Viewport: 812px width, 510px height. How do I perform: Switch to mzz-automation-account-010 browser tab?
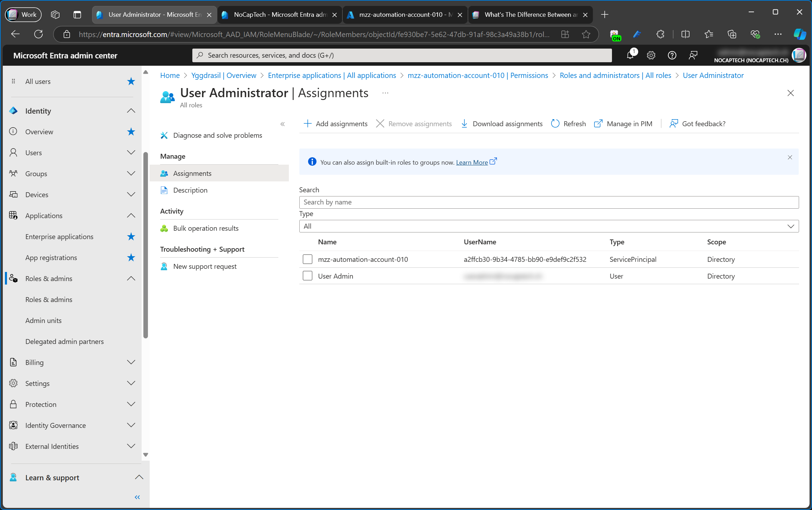pos(405,15)
